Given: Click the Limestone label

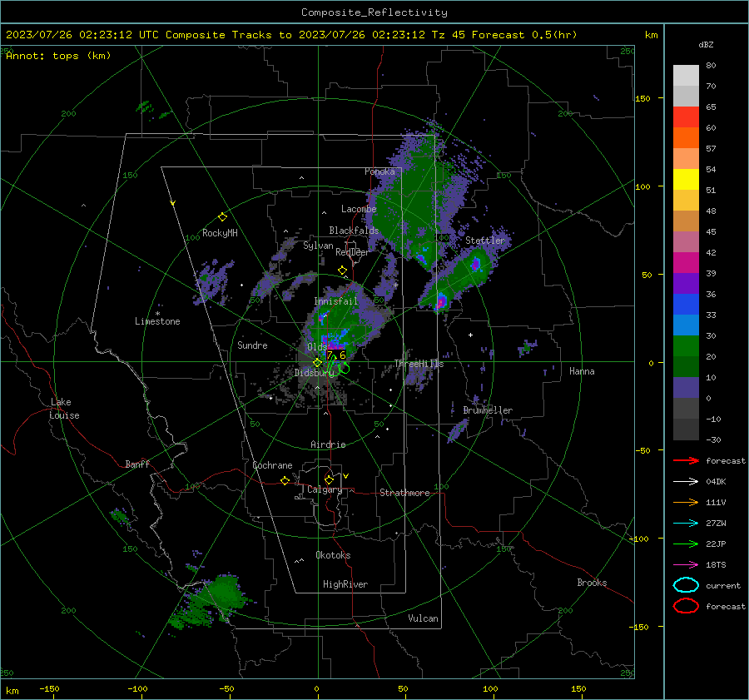Looking at the screenshot, I should click(x=157, y=321).
